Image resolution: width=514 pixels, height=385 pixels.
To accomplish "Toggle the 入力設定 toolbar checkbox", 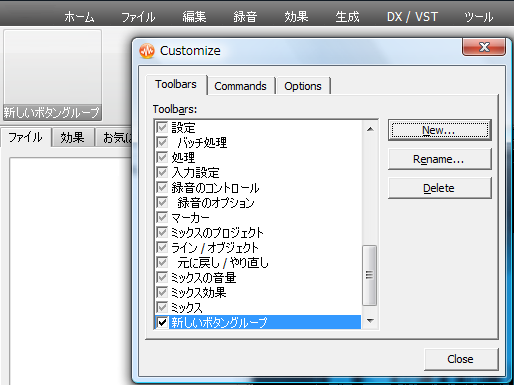I will (x=162, y=172).
